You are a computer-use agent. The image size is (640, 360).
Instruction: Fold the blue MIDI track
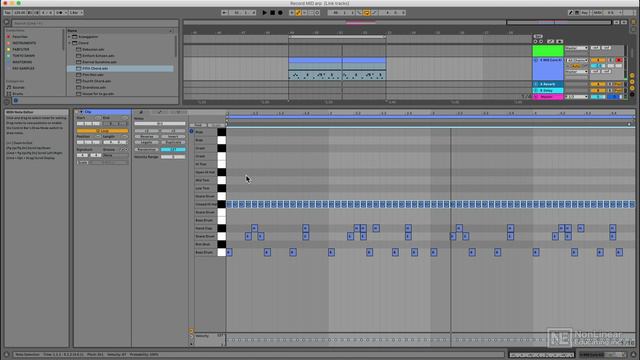pos(536,60)
